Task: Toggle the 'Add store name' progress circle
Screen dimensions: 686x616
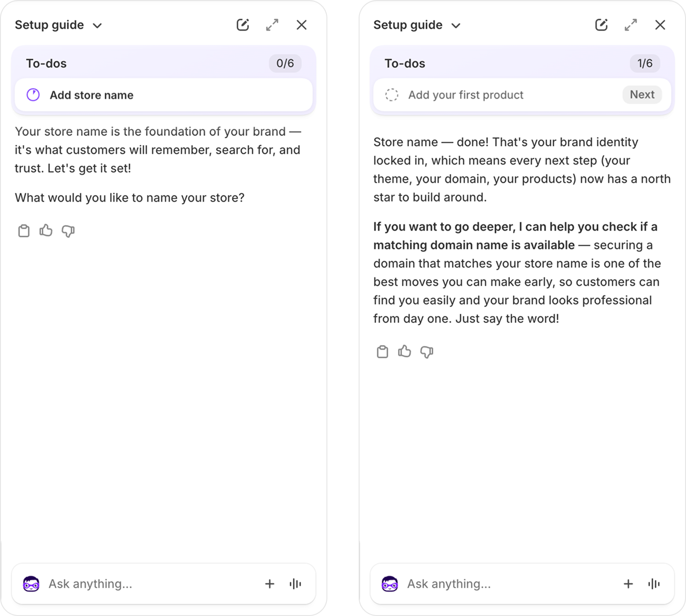Action: coord(33,95)
